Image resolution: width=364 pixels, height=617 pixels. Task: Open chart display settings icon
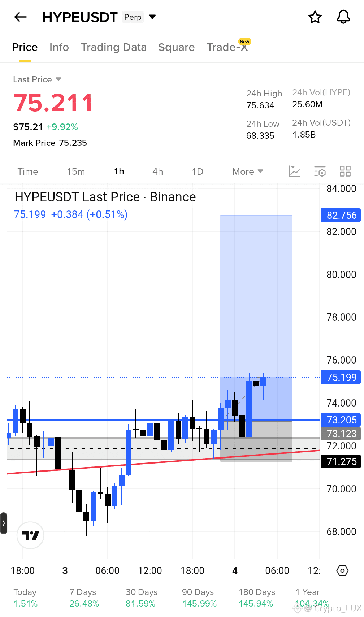pyautogui.click(x=320, y=171)
